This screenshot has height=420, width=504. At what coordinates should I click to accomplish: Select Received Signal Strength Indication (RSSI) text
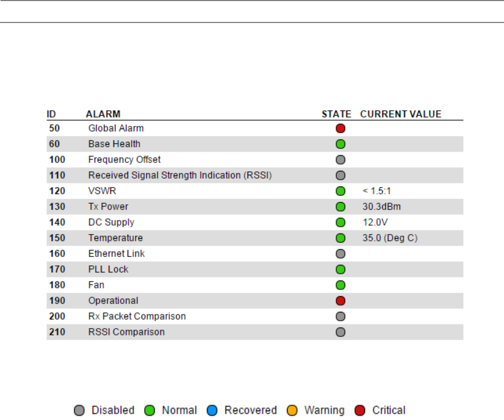(x=180, y=176)
